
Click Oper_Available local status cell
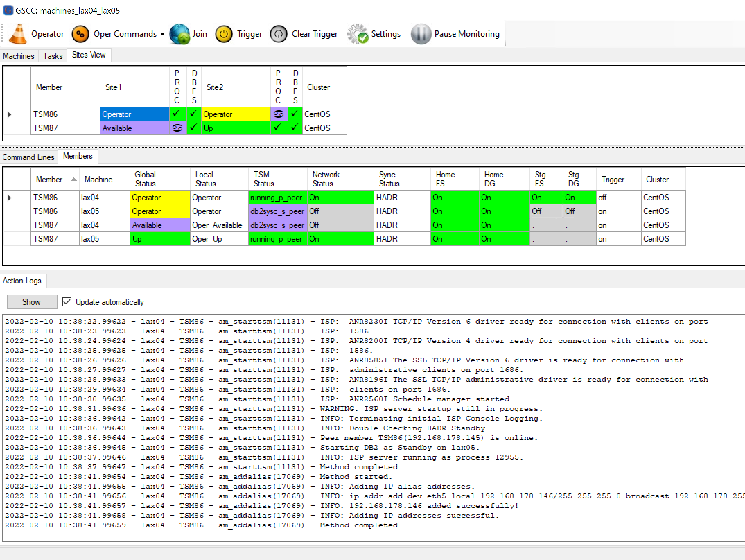pos(219,225)
